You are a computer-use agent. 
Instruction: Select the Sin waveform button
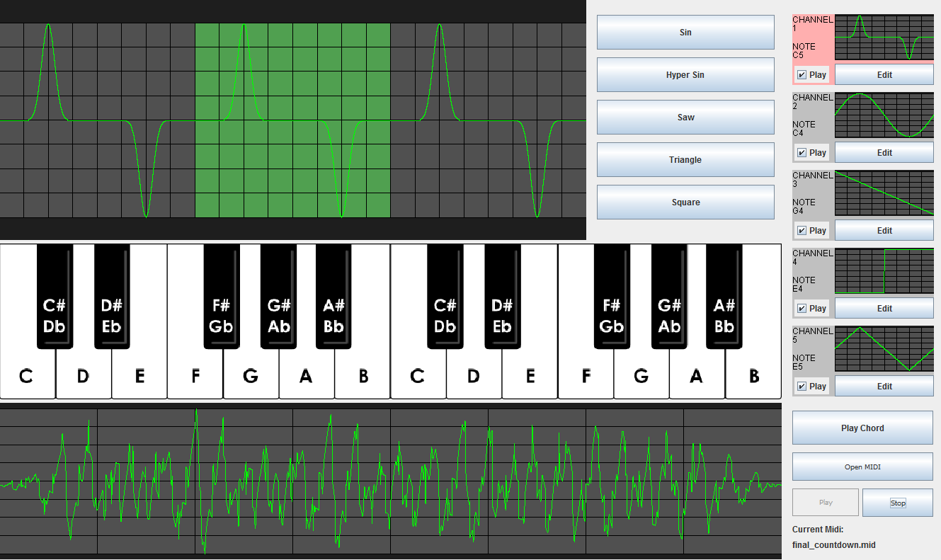tap(685, 33)
